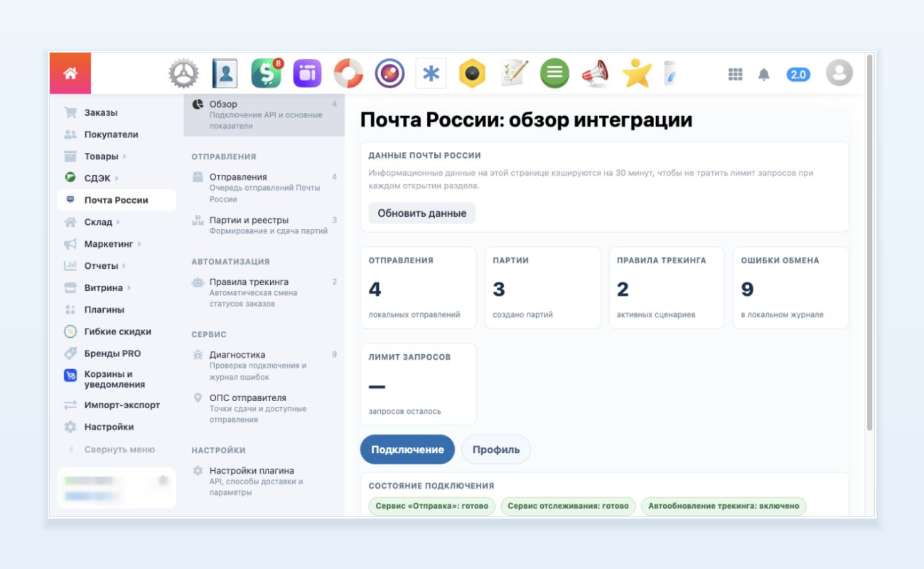Expand the Отчеты submenu arrow
924x569 pixels.
click(x=124, y=266)
